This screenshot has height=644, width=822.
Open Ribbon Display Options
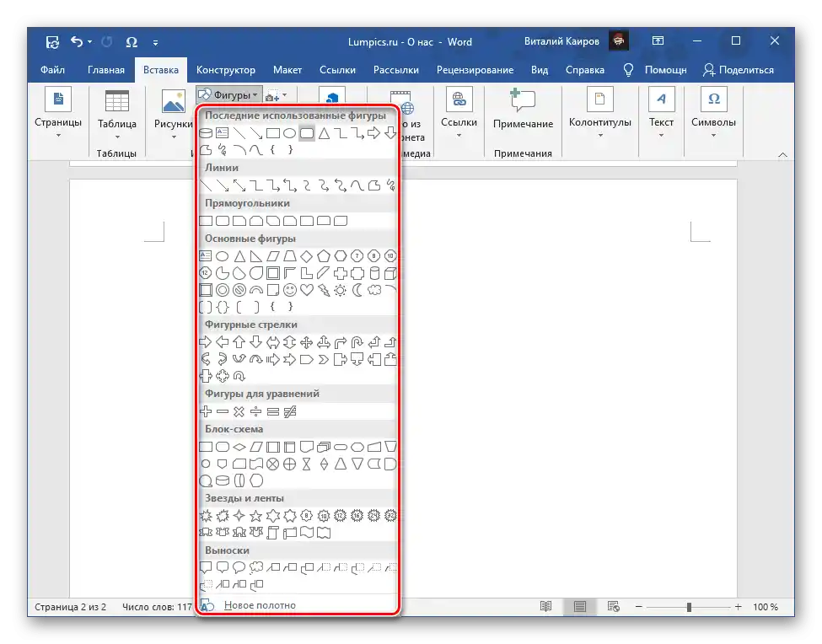click(658, 40)
